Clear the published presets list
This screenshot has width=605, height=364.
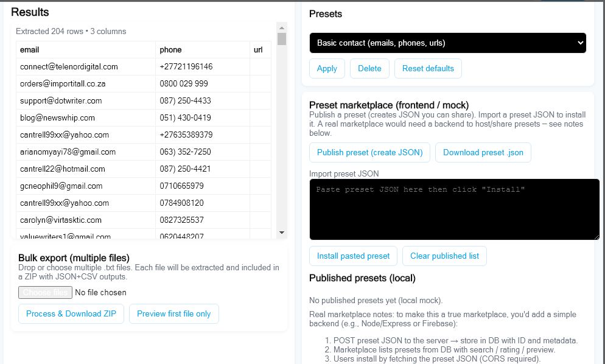(x=444, y=256)
